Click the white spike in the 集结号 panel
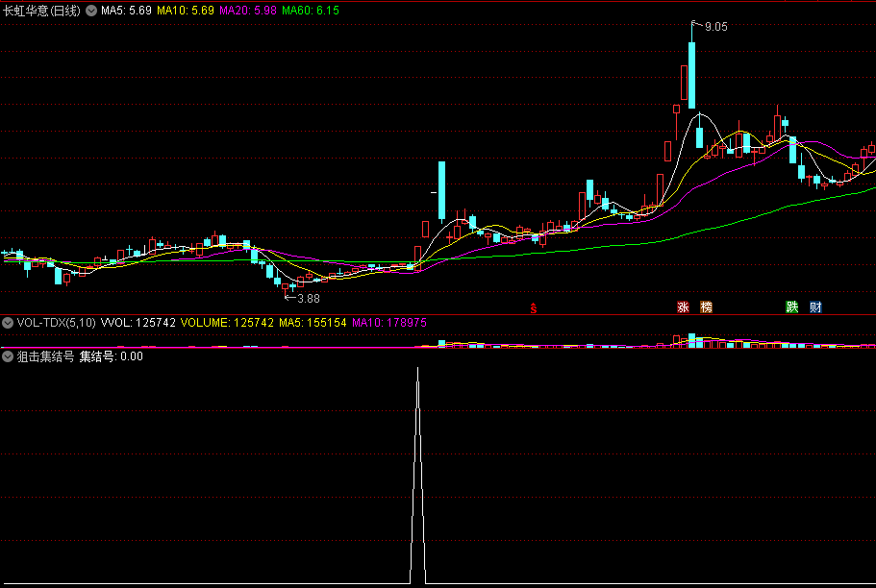This screenshot has width=876, height=588. [418, 476]
